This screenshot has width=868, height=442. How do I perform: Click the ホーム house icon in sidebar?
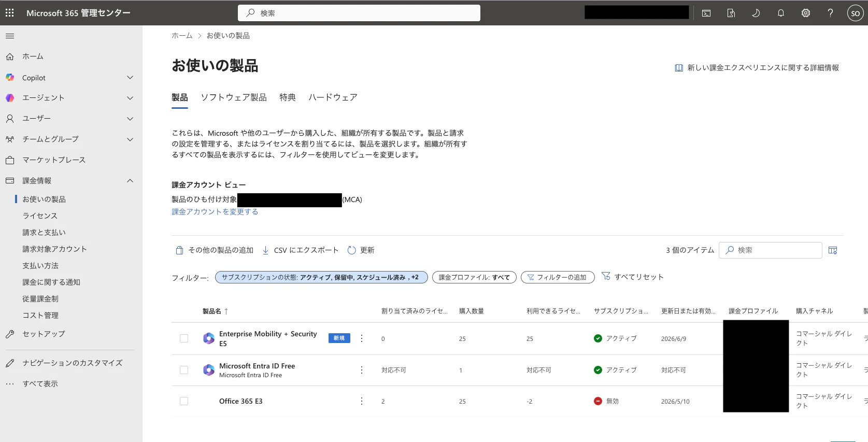coord(10,56)
